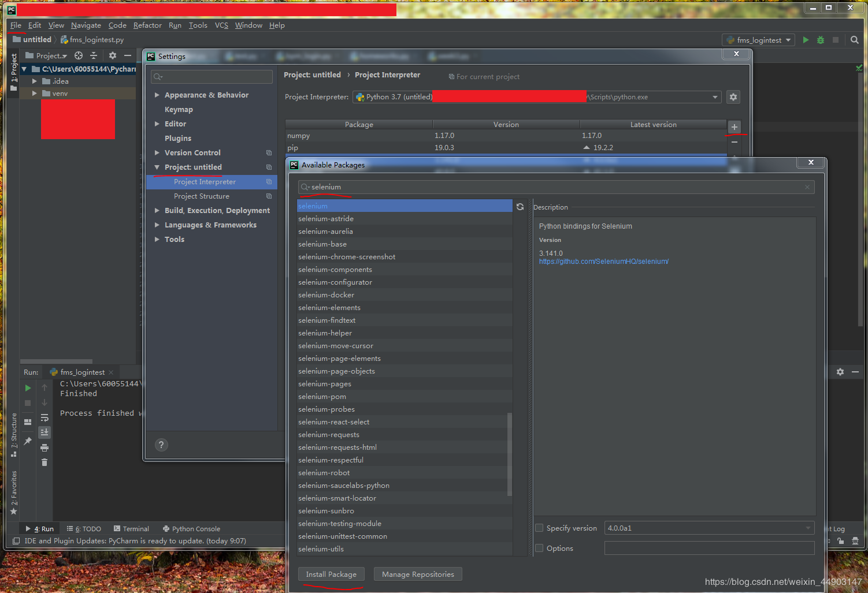This screenshot has width=868, height=593.
Task: Open the fms_logintest run configuration dropdown
Action: click(x=758, y=40)
